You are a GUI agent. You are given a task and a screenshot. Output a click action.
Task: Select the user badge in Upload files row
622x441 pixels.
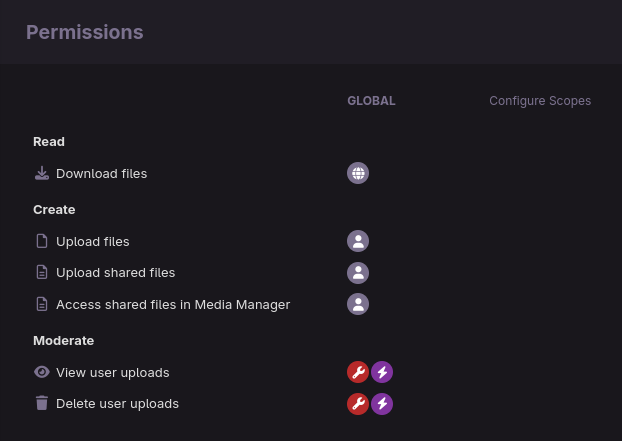pos(358,241)
